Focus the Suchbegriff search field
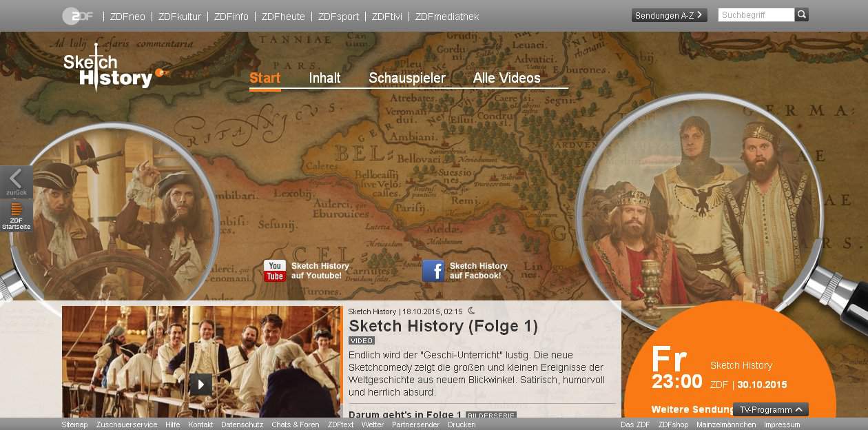868x430 pixels. pyautogui.click(x=756, y=14)
